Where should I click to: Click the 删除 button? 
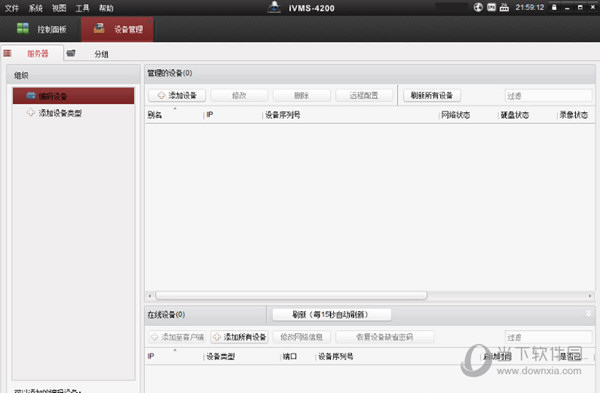point(302,95)
